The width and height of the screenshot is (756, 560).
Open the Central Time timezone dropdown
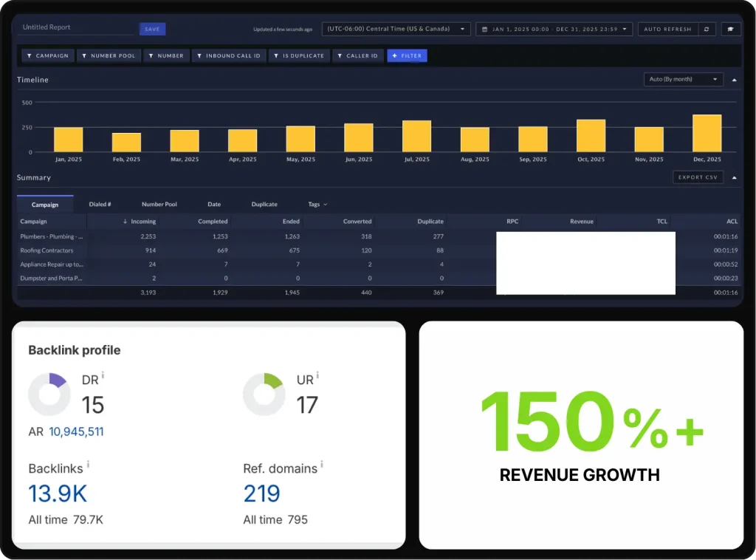[396, 29]
